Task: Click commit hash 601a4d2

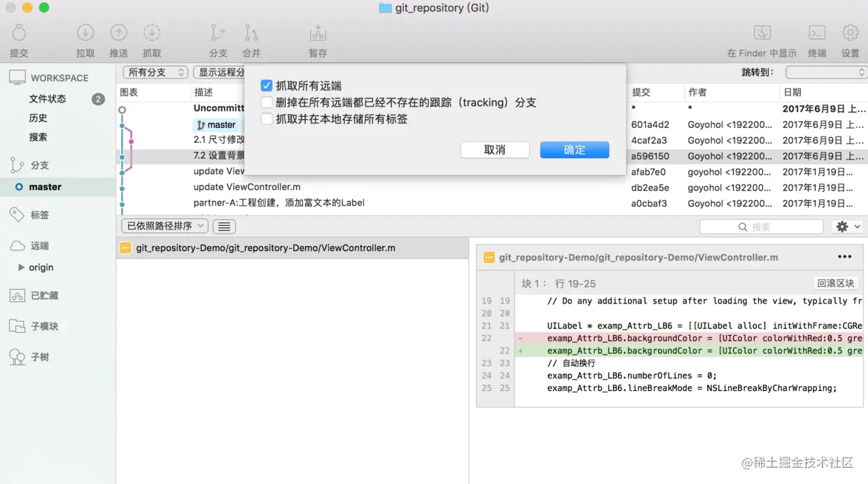Action: point(650,124)
